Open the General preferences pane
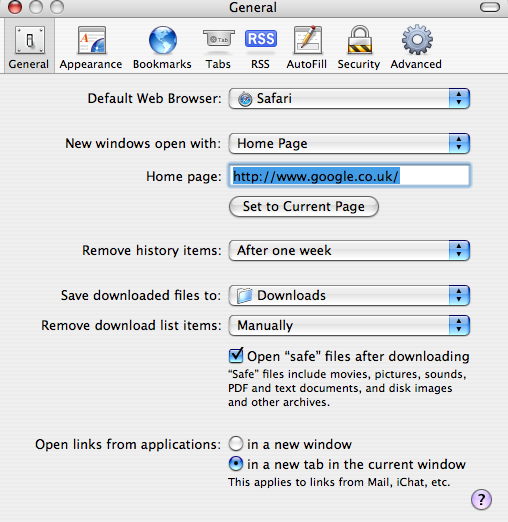Image resolution: width=508 pixels, height=522 pixels. (x=29, y=47)
